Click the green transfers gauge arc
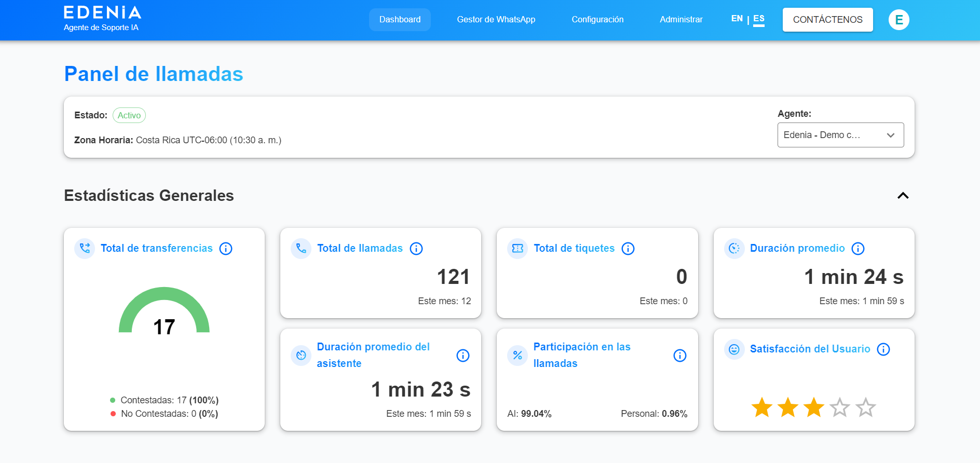This screenshot has height=463, width=980. coord(164,294)
